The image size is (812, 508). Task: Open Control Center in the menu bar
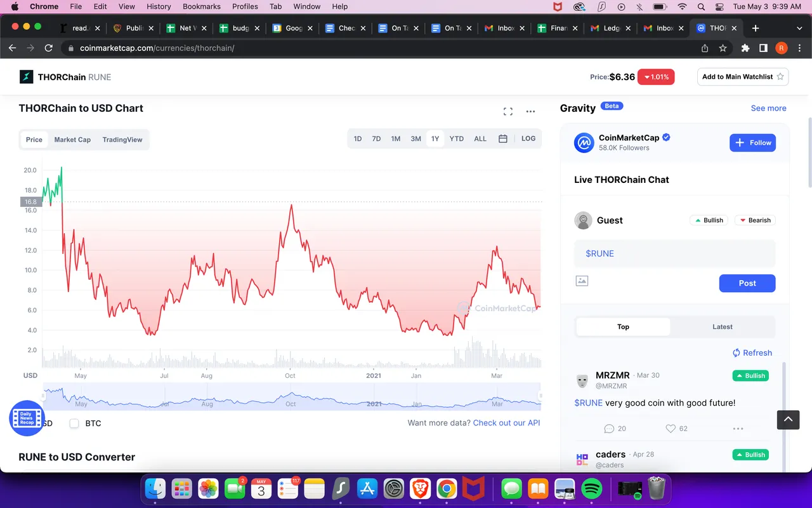(x=719, y=6)
